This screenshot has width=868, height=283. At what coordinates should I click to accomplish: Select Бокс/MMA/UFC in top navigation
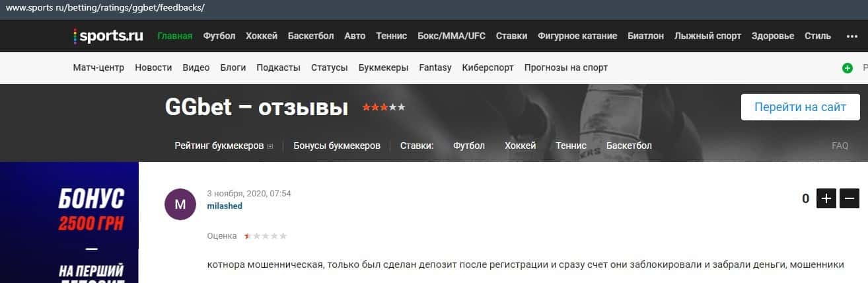[451, 36]
